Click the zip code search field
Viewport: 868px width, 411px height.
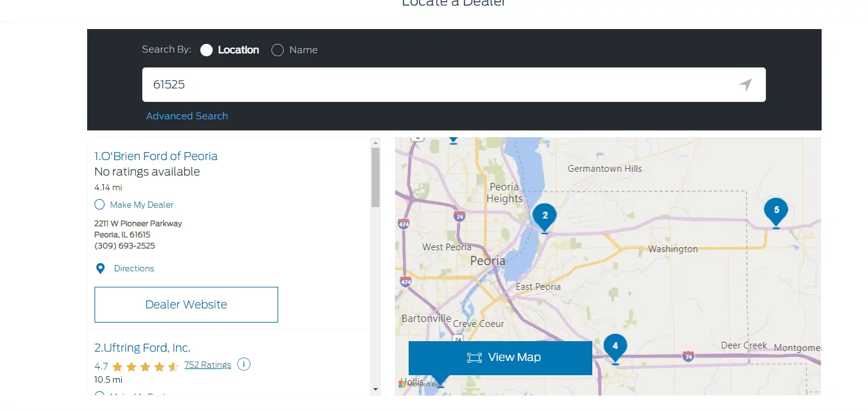(x=454, y=85)
